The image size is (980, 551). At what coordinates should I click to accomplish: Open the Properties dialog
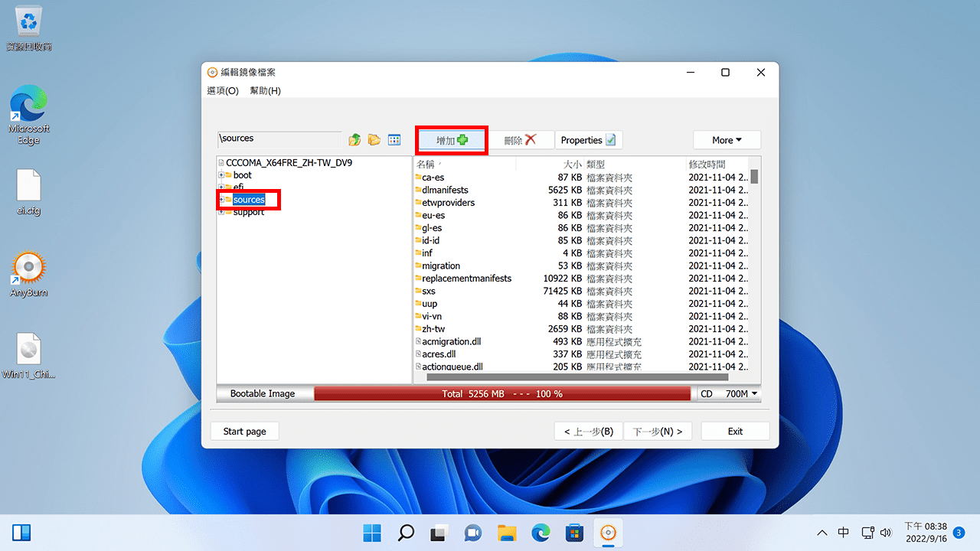588,141
